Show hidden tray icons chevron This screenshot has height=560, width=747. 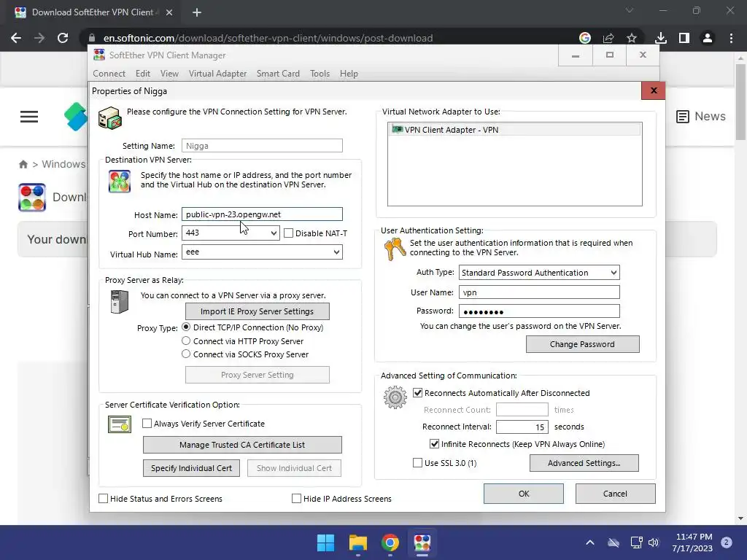[x=589, y=542]
